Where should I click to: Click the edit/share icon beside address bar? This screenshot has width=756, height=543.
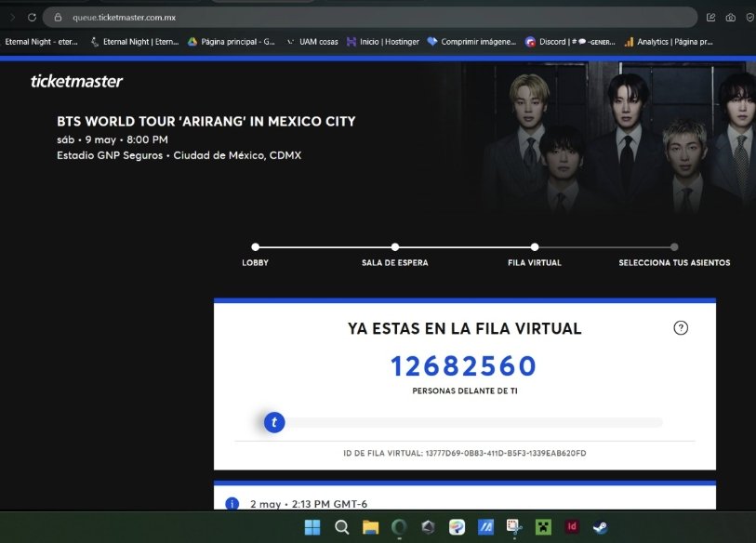pos(710,18)
